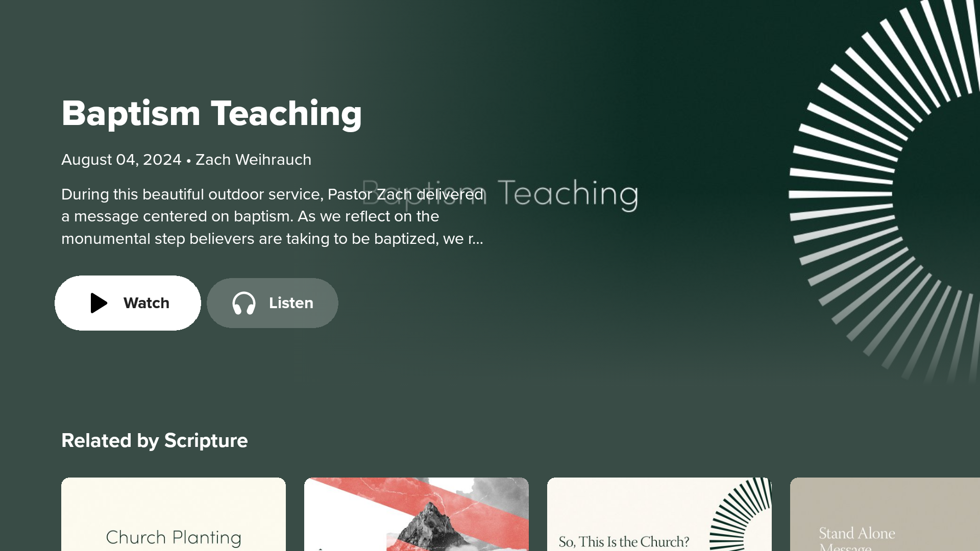Click the bold Baptism Teaching title heading
Screen dimensions: 980x551
(211, 113)
